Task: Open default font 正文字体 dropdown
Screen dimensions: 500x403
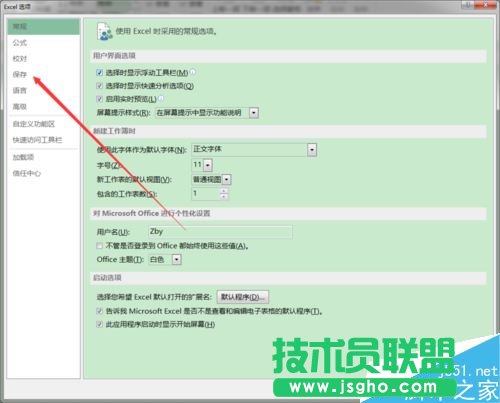Action: [x=312, y=150]
